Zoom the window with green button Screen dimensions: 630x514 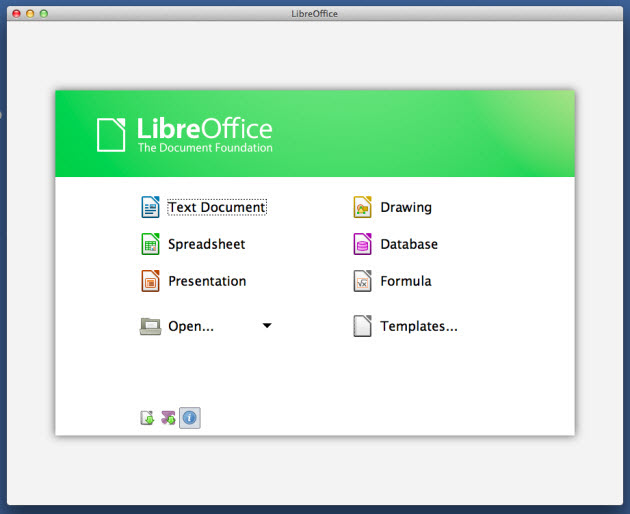44,14
